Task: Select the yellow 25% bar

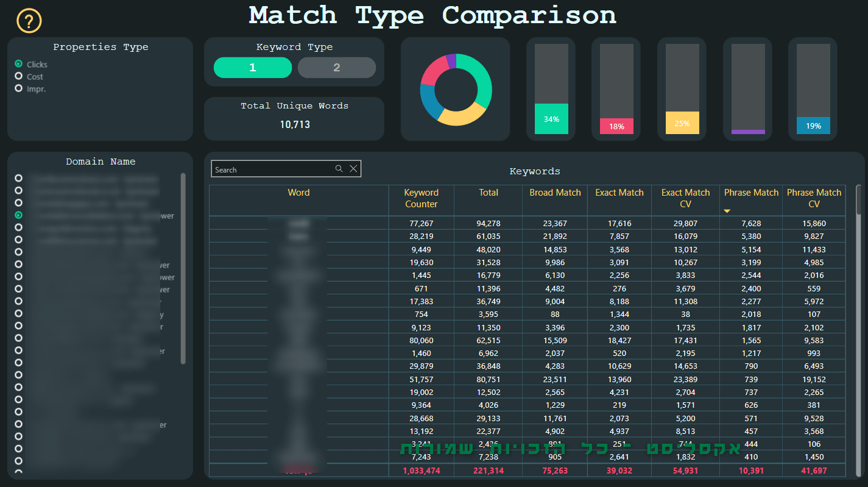Action: [x=682, y=123]
